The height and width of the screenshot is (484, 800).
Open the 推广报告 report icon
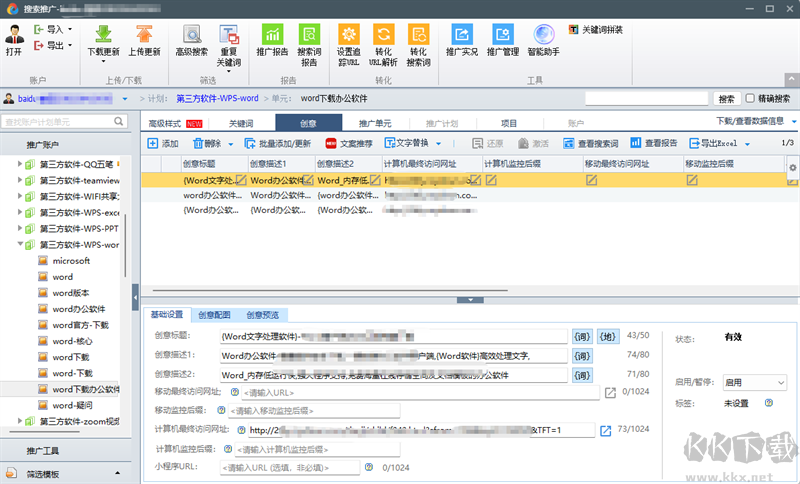pos(272,34)
